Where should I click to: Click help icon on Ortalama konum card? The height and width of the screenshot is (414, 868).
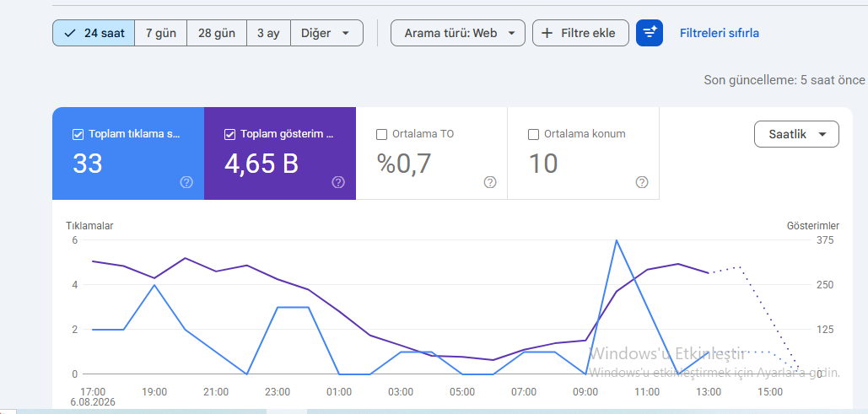coord(642,182)
